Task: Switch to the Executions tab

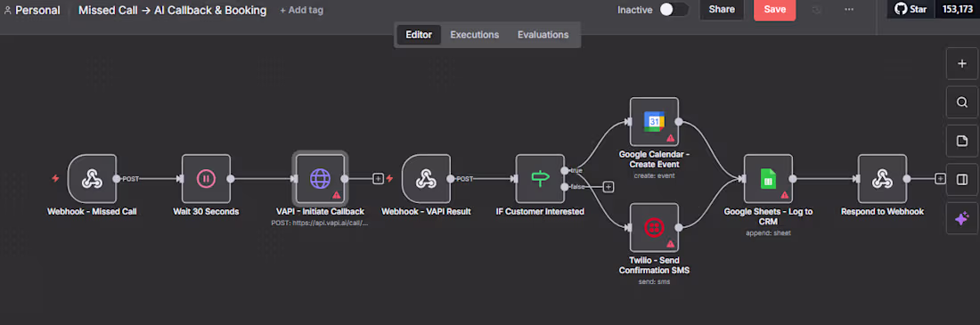Action: coord(474,35)
